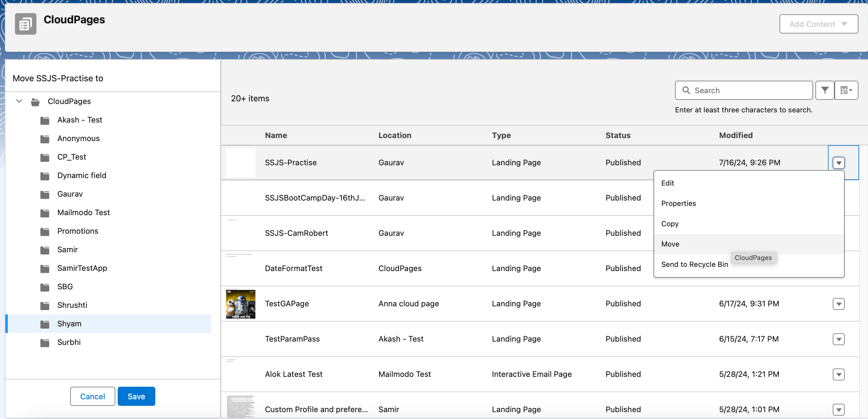
Task: Click Cancel button to dismiss dialog
Action: pyautogui.click(x=93, y=396)
